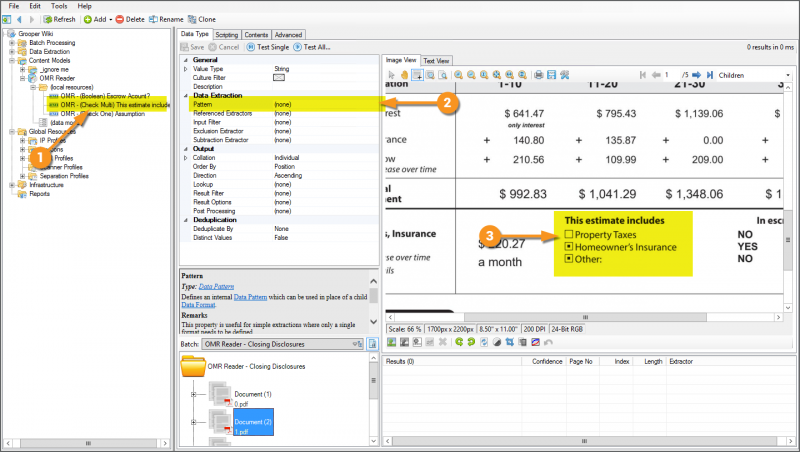
Task: Go to next page with blue arrow
Action: pyautogui.click(x=696, y=75)
